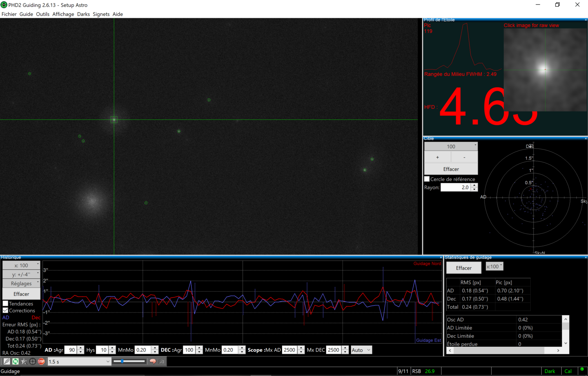Image resolution: width=588 pixels, height=376 pixels.
Task: Click Effacer in the Statistiques de guidage panel
Action: (464, 268)
